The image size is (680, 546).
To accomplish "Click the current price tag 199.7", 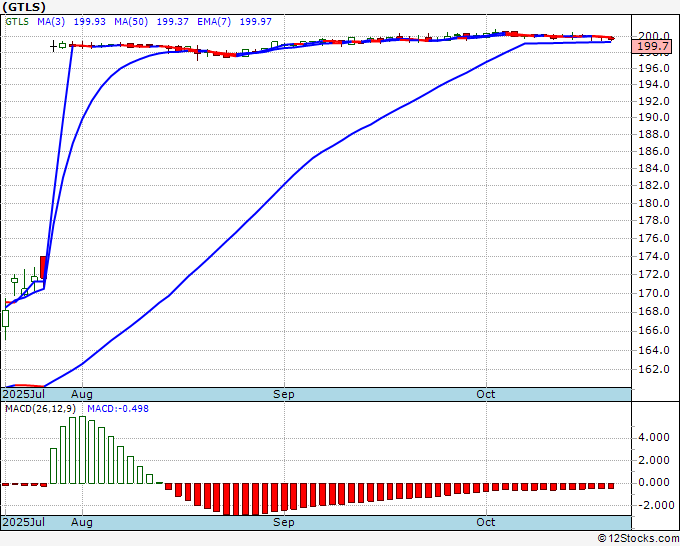I will coord(653,46).
